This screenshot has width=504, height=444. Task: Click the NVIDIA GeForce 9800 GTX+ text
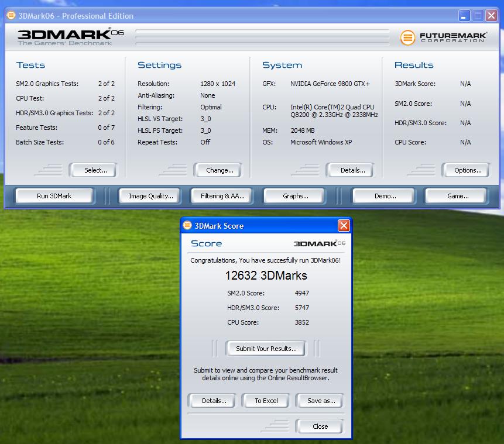[x=330, y=84]
